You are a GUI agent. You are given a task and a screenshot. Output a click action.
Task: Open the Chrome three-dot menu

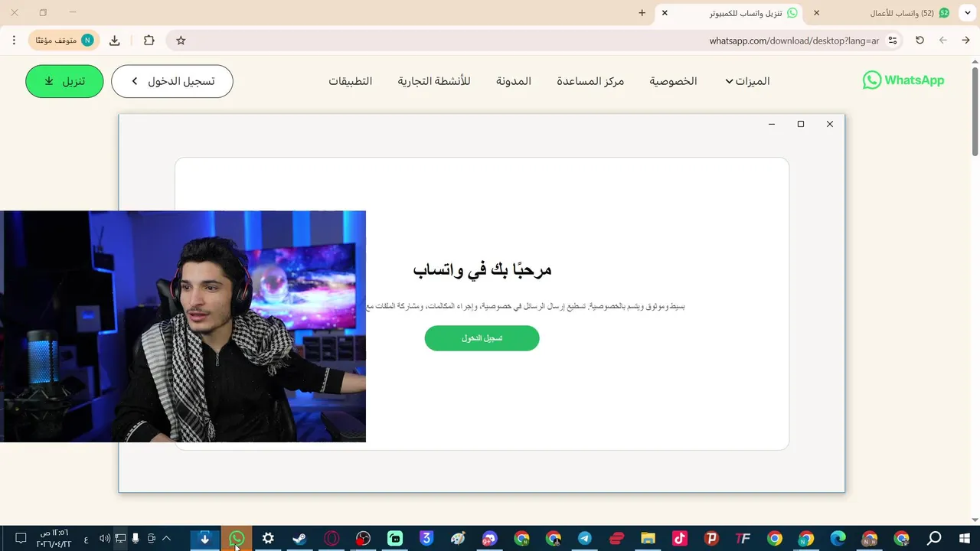click(14, 41)
